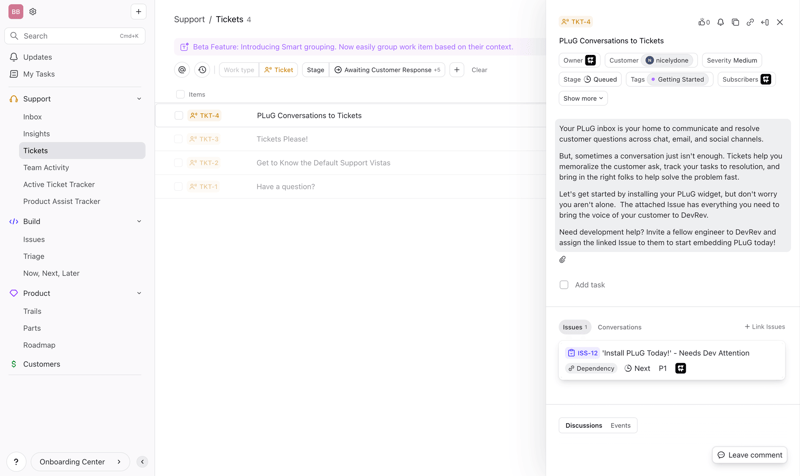The image size is (800, 476).
Task: Check the TKT-3 row checkbox
Action: click(179, 139)
